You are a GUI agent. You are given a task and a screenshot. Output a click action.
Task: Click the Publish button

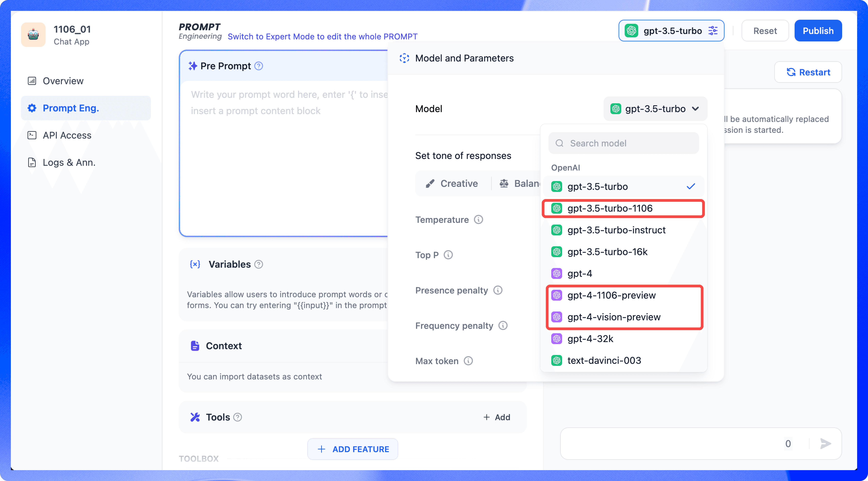(818, 31)
